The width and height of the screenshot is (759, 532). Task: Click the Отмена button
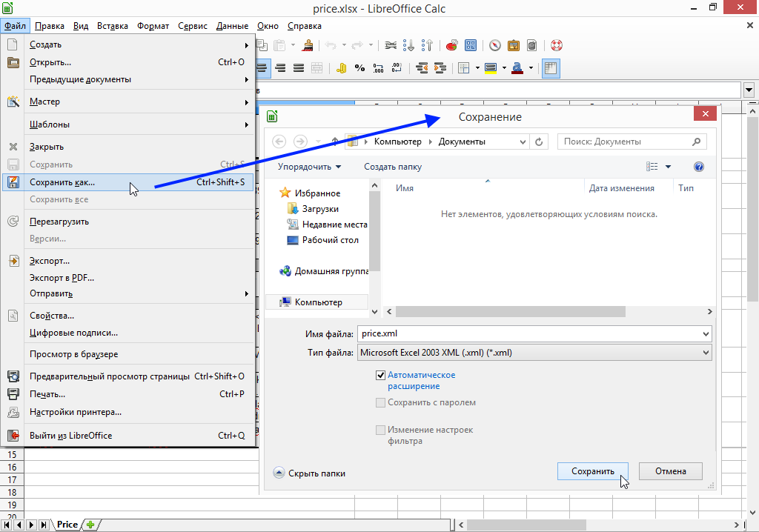pyautogui.click(x=670, y=471)
